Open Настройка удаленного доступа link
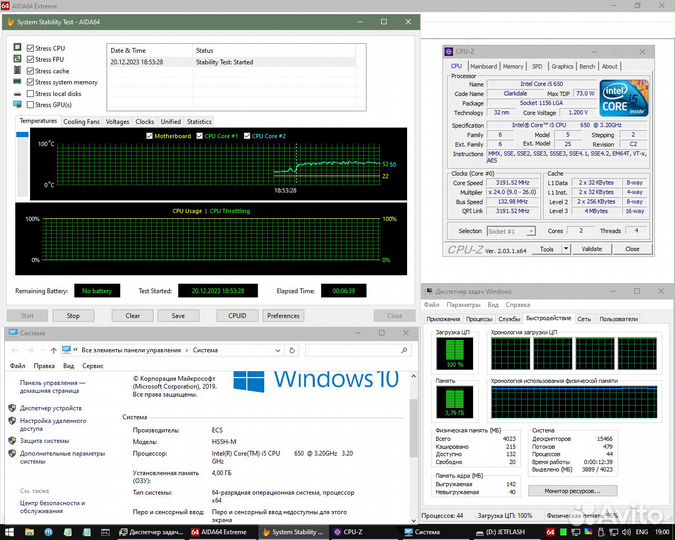Viewport: 675px width, 540px height. tap(53, 425)
